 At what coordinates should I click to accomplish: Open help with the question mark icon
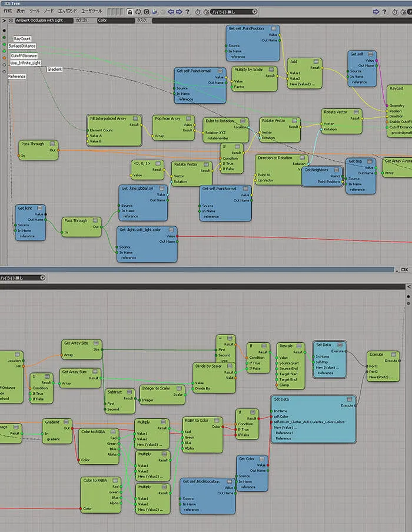click(x=187, y=12)
